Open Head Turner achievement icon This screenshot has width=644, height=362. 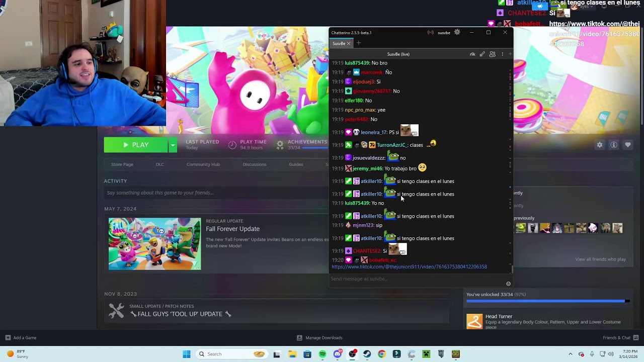coord(474,321)
